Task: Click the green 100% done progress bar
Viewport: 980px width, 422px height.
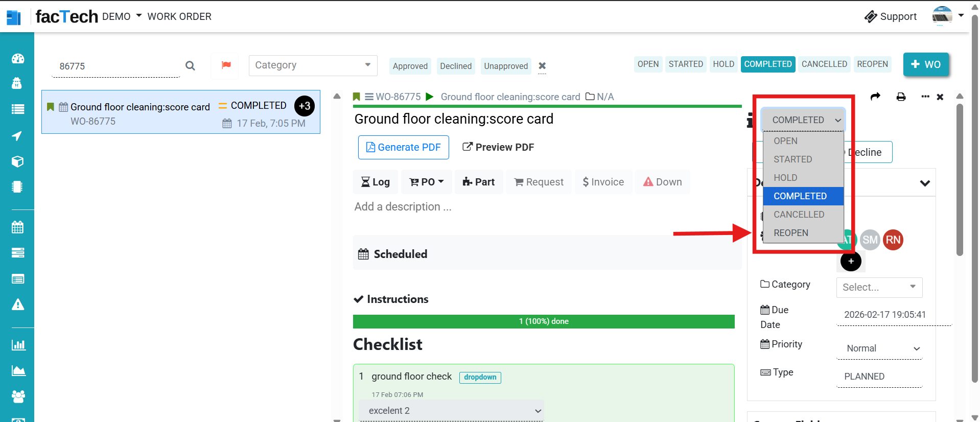Action: coord(543,321)
